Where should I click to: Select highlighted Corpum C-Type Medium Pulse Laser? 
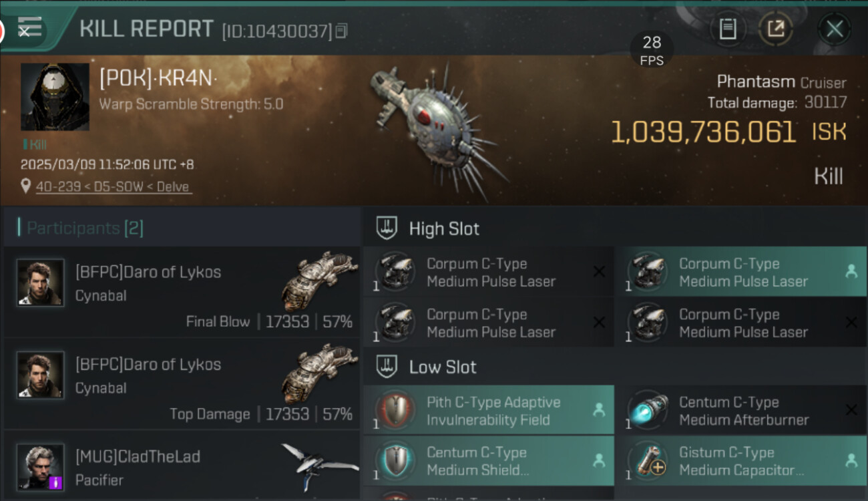(742, 273)
